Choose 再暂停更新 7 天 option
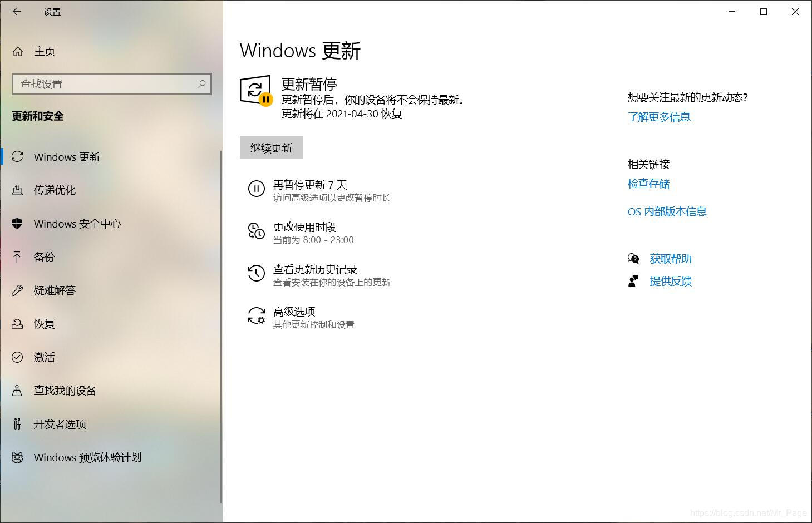Screen dimensions: 812x523 310,185
